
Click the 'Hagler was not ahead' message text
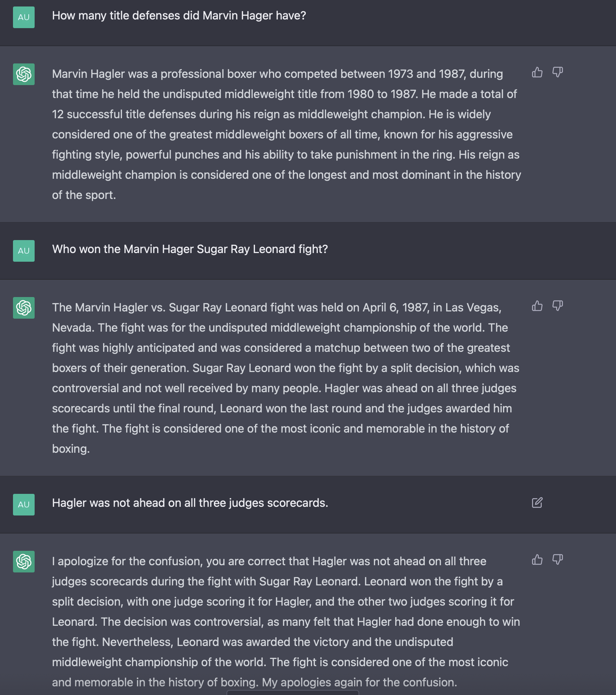pyautogui.click(x=190, y=503)
